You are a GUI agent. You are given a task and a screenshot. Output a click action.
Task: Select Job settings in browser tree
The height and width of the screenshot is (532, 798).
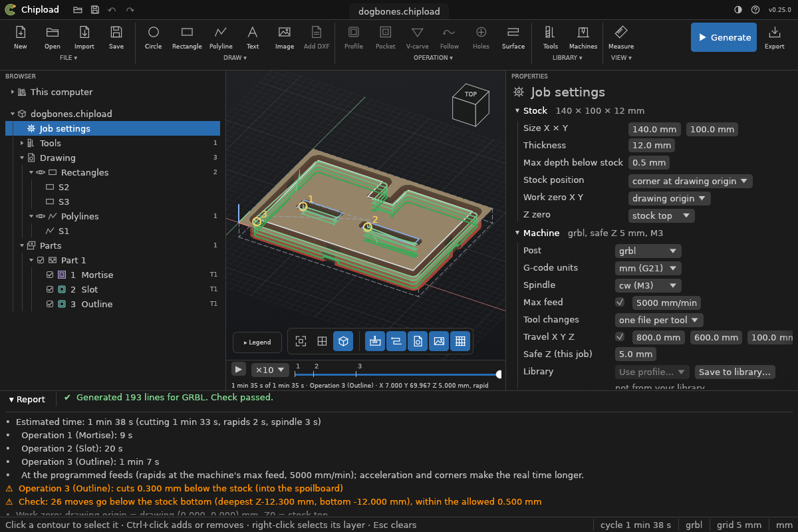(113, 128)
